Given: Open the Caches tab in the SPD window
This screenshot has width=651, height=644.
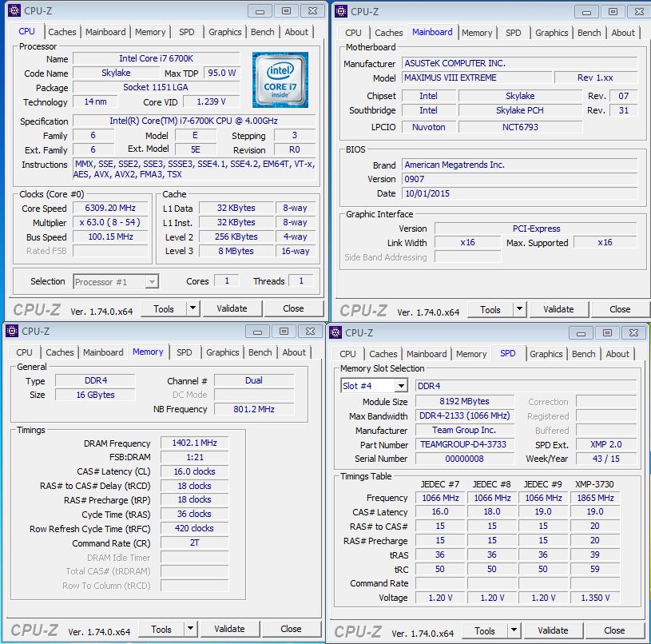Looking at the screenshot, I should click(383, 354).
